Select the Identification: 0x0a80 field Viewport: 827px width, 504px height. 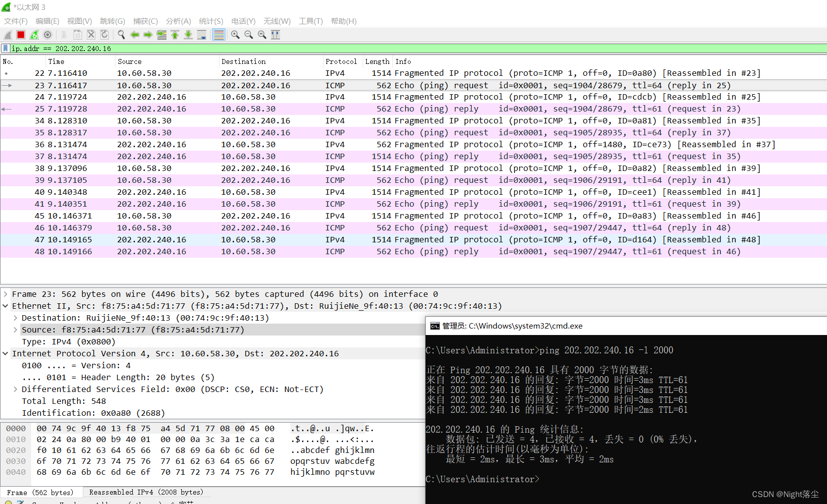(x=93, y=413)
